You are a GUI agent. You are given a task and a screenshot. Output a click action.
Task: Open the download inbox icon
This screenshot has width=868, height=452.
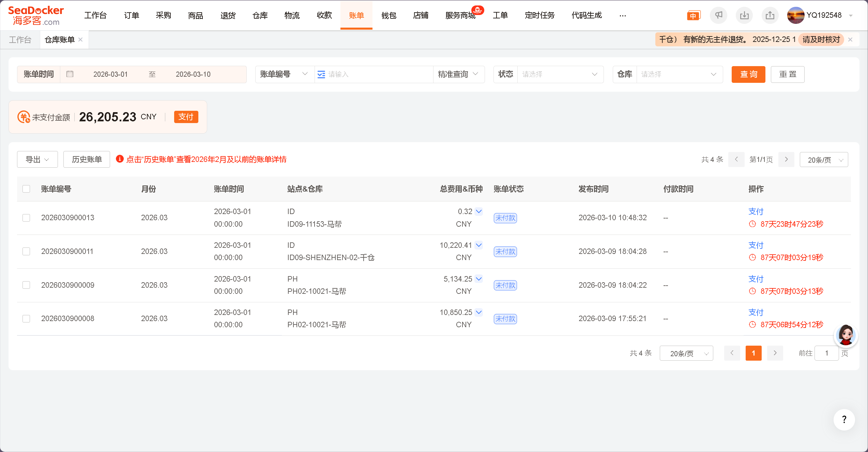pos(744,15)
